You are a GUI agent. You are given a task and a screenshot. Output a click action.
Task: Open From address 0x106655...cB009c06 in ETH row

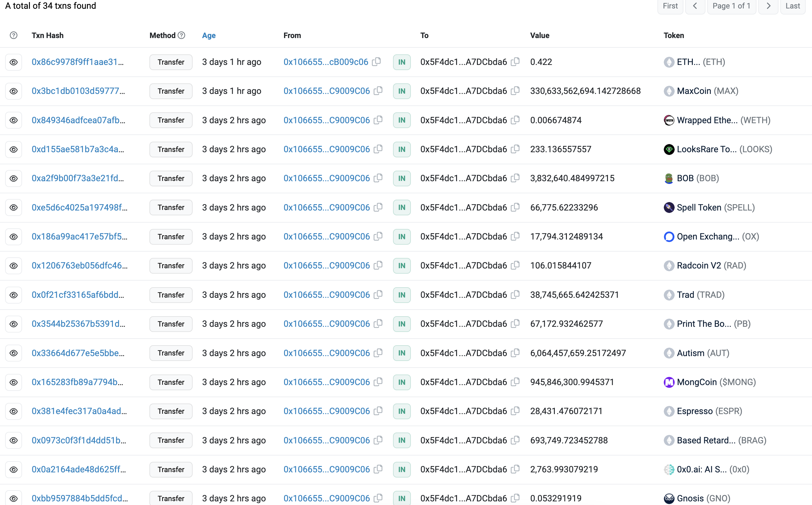tap(326, 62)
